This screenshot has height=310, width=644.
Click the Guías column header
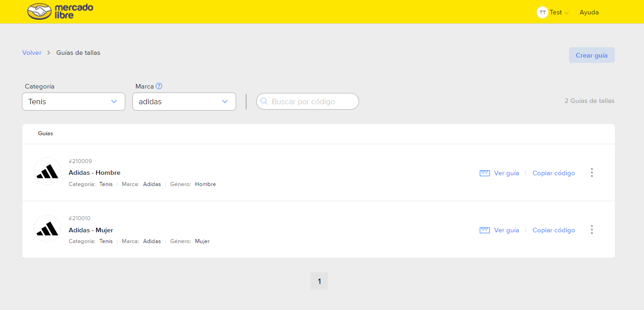[x=45, y=133]
